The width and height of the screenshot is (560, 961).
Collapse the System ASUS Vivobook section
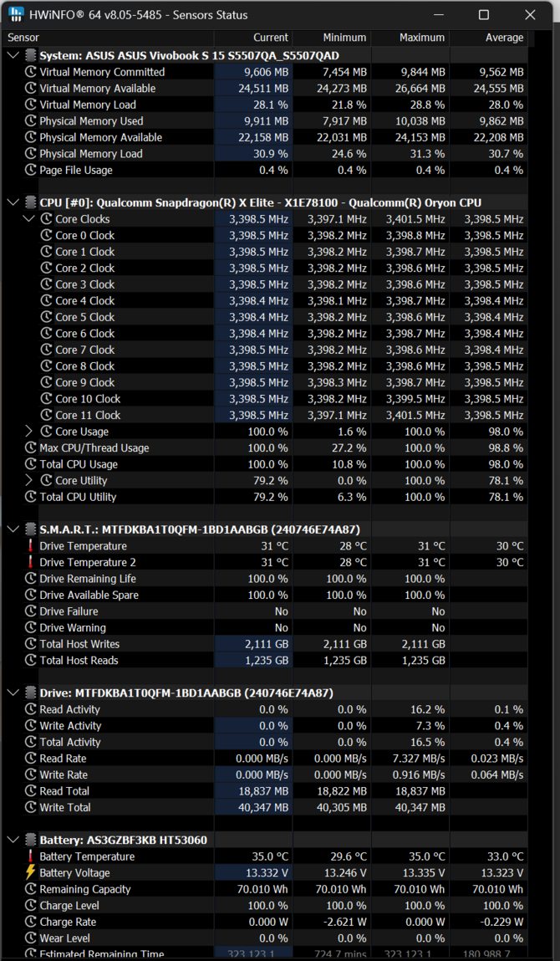pos(13,56)
